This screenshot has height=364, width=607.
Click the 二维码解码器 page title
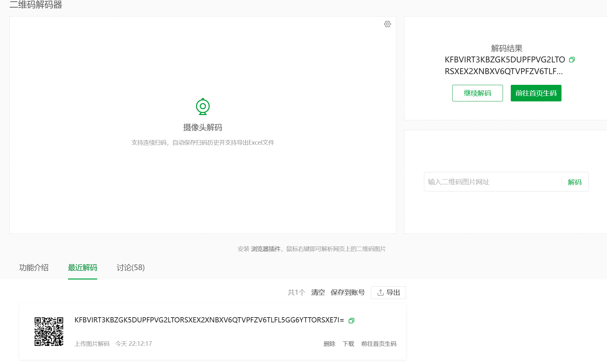(x=36, y=5)
